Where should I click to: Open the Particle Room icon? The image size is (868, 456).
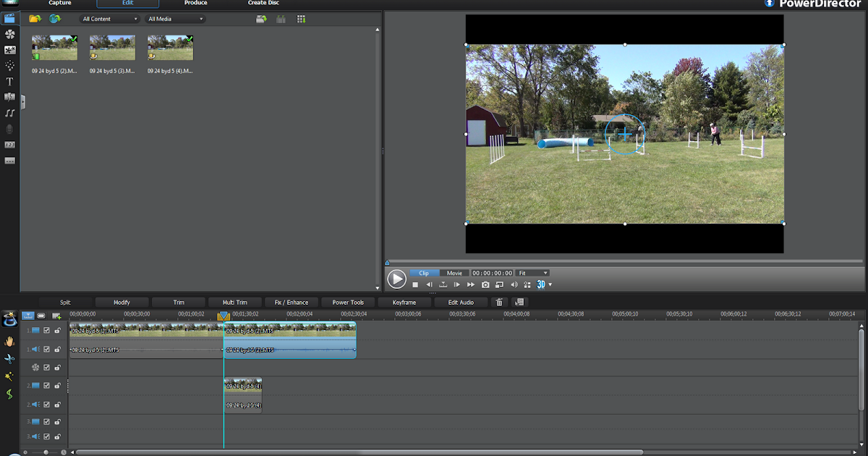(x=9, y=66)
